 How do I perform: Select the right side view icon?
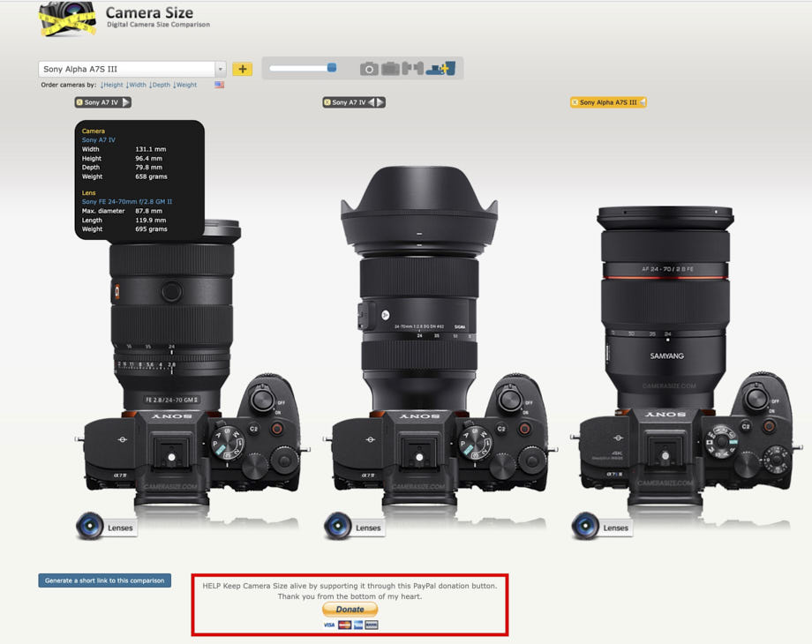(418, 68)
